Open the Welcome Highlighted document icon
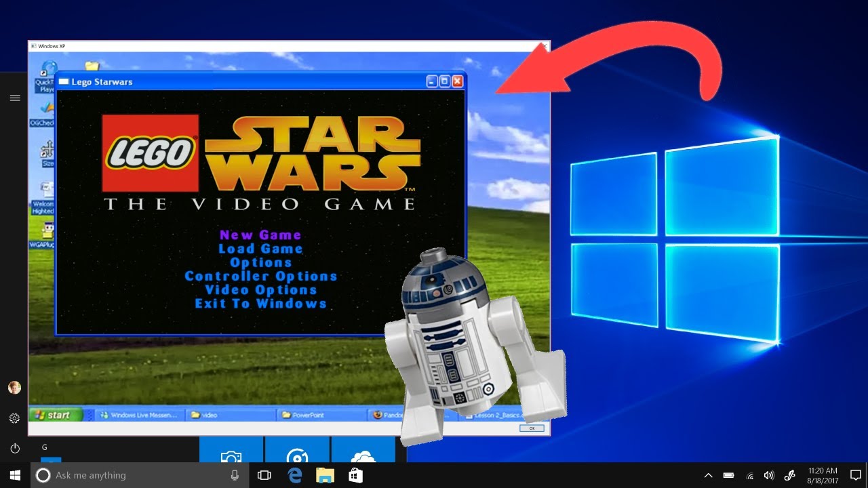Viewport: 868px width, 488px height. (x=45, y=198)
